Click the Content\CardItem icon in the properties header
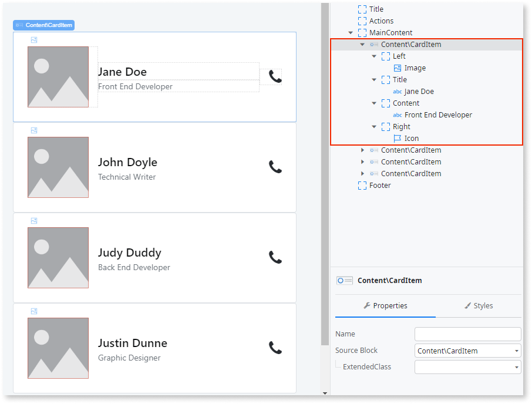 click(344, 281)
